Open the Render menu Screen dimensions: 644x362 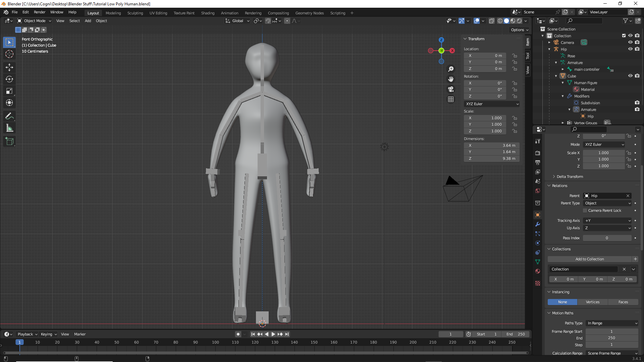click(x=39, y=12)
